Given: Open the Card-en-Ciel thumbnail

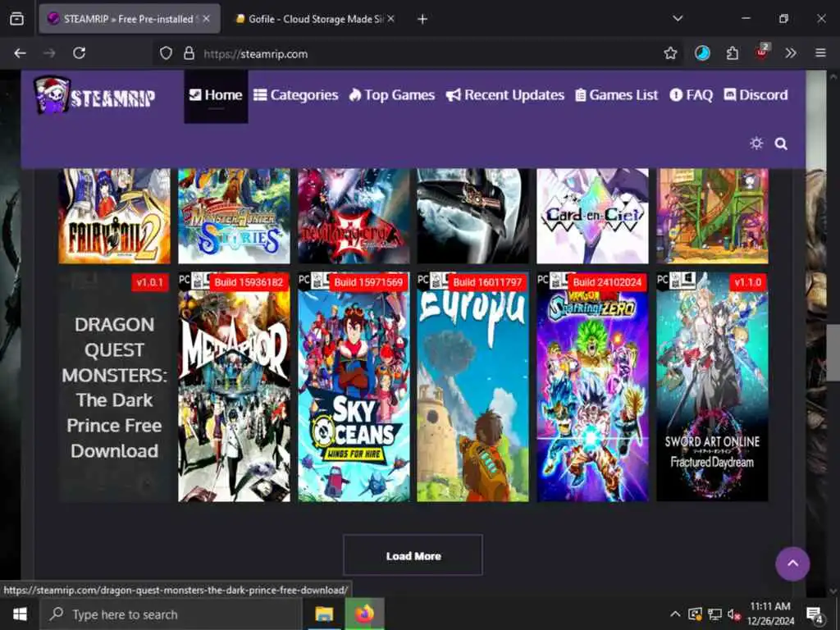Looking at the screenshot, I should [592, 216].
